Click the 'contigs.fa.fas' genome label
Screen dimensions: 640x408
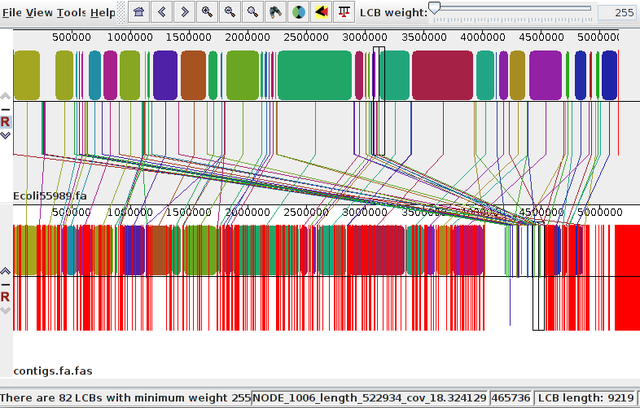(53, 371)
